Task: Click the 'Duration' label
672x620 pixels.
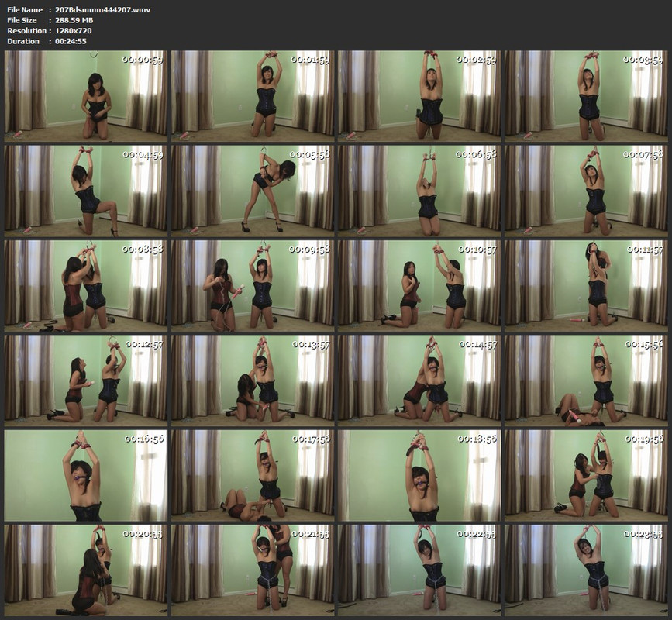Action: (x=23, y=41)
